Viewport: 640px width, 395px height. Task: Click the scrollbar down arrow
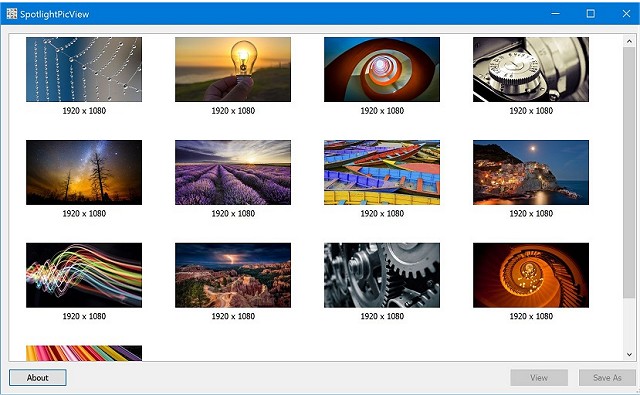point(629,355)
